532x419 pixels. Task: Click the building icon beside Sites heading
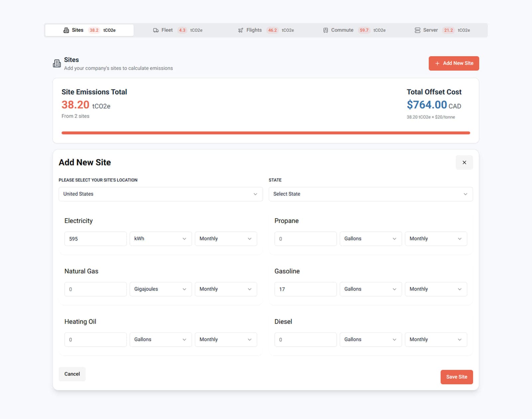tap(57, 63)
